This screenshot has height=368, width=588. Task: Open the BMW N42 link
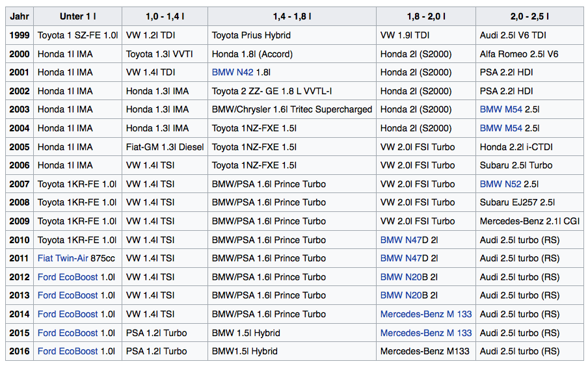(x=232, y=72)
